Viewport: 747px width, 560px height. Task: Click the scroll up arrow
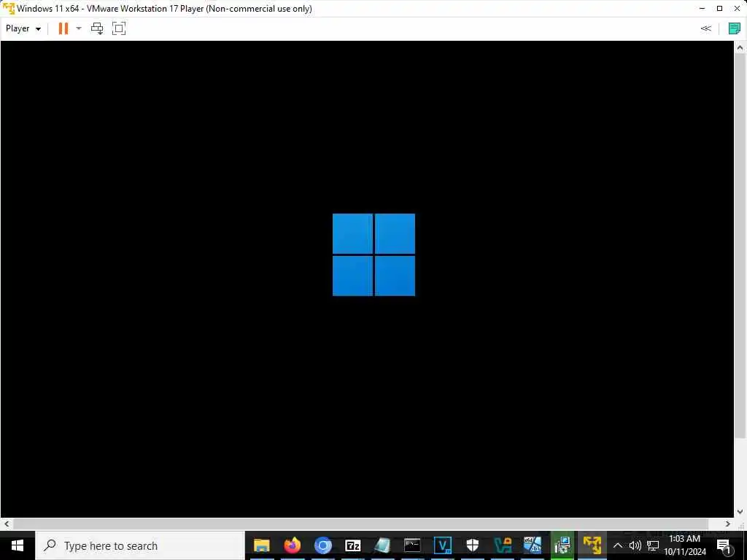click(x=740, y=47)
